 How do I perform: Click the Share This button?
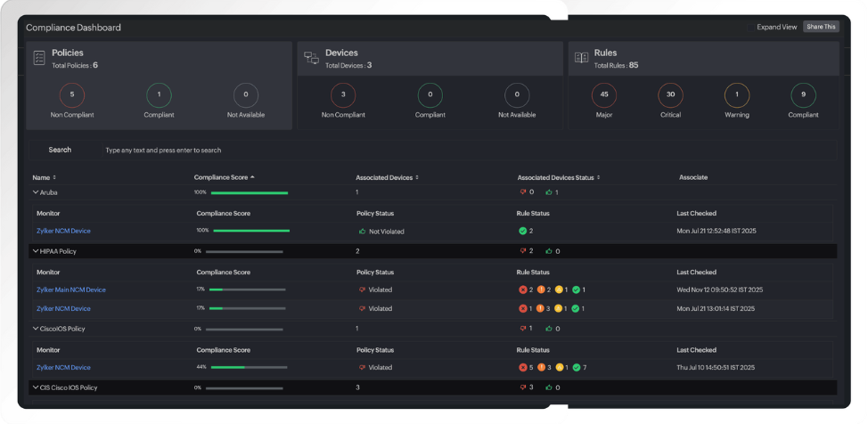click(821, 27)
